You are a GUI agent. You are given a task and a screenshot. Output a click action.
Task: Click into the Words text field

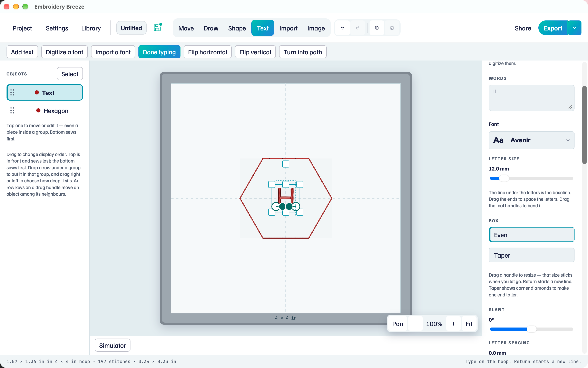(531, 98)
